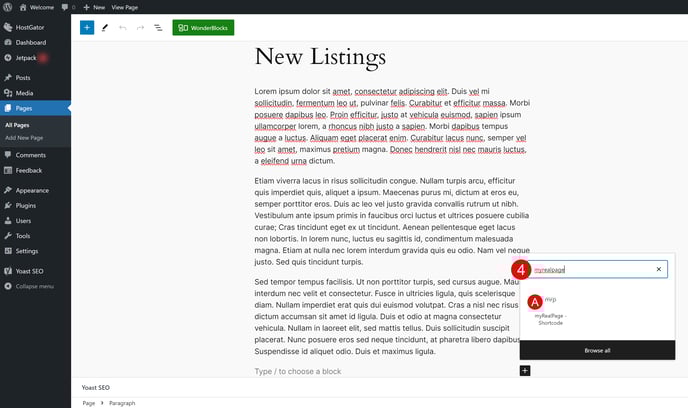Open Yoast SEO in the sidebar
The width and height of the screenshot is (688, 408).
click(35, 271)
